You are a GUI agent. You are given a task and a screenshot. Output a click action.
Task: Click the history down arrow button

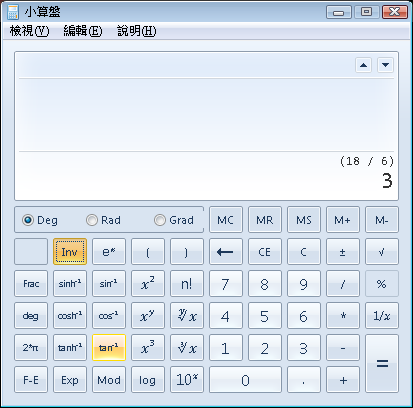point(385,65)
